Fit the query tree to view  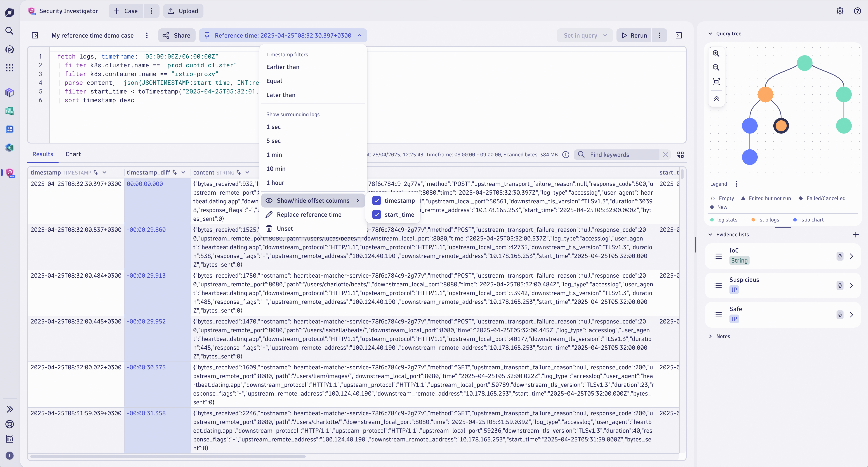pos(716,81)
